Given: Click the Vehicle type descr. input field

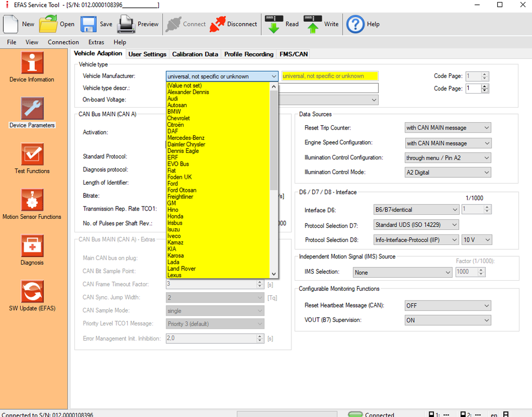Looking at the screenshot, I should [x=328, y=88].
